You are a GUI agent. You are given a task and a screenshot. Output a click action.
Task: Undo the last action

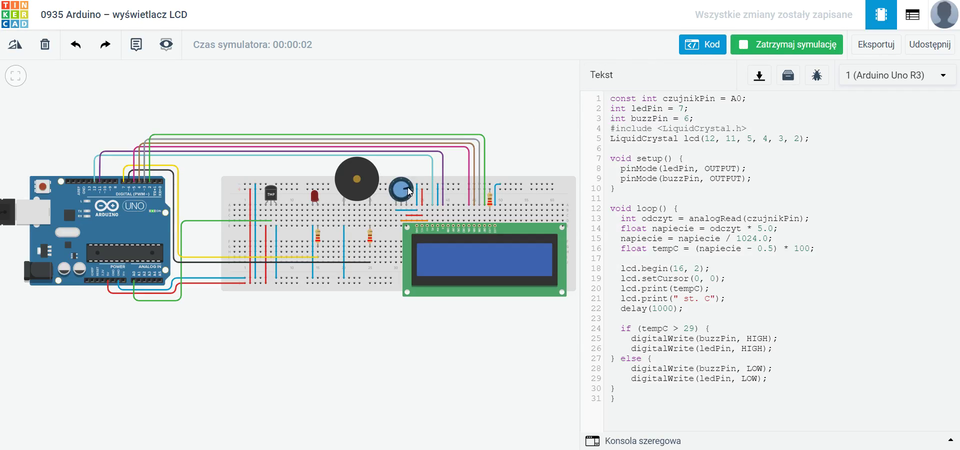[76, 45]
